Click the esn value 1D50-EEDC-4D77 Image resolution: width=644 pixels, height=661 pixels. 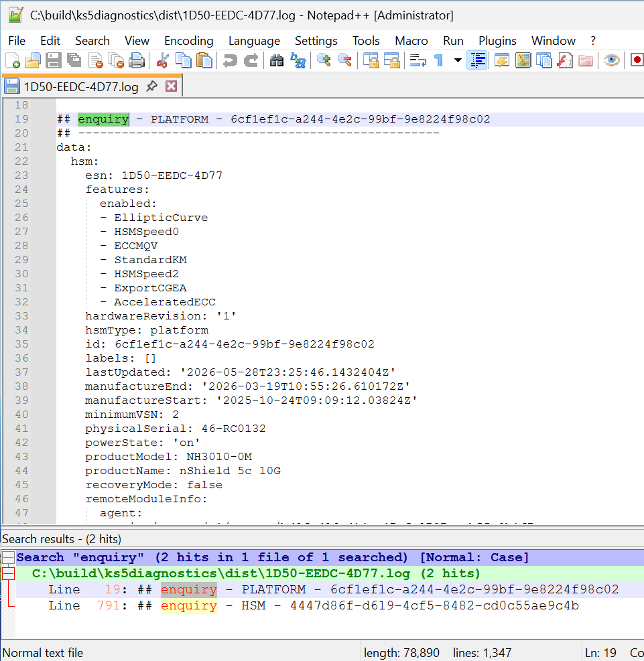pos(172,175)
